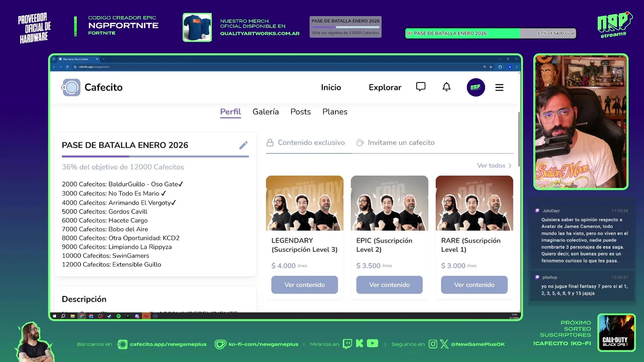Open Windows taskbar search

tap(63, 316)
